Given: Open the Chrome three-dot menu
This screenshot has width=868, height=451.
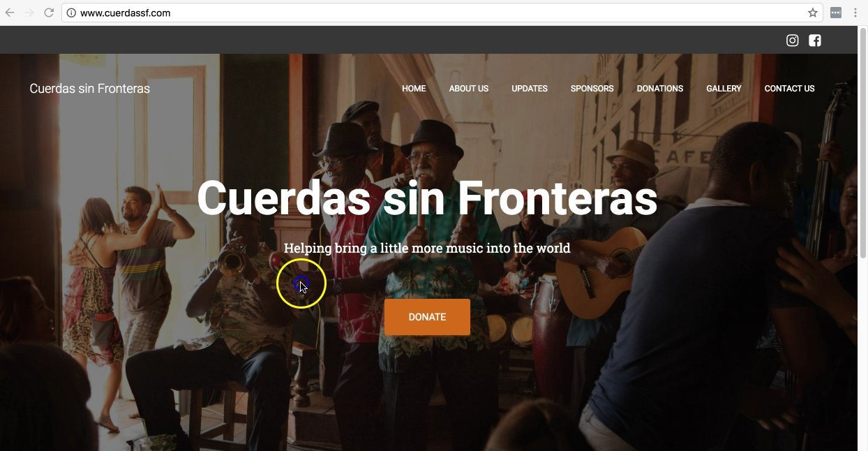Looking at the screenshot, I should tap(855, 13).
